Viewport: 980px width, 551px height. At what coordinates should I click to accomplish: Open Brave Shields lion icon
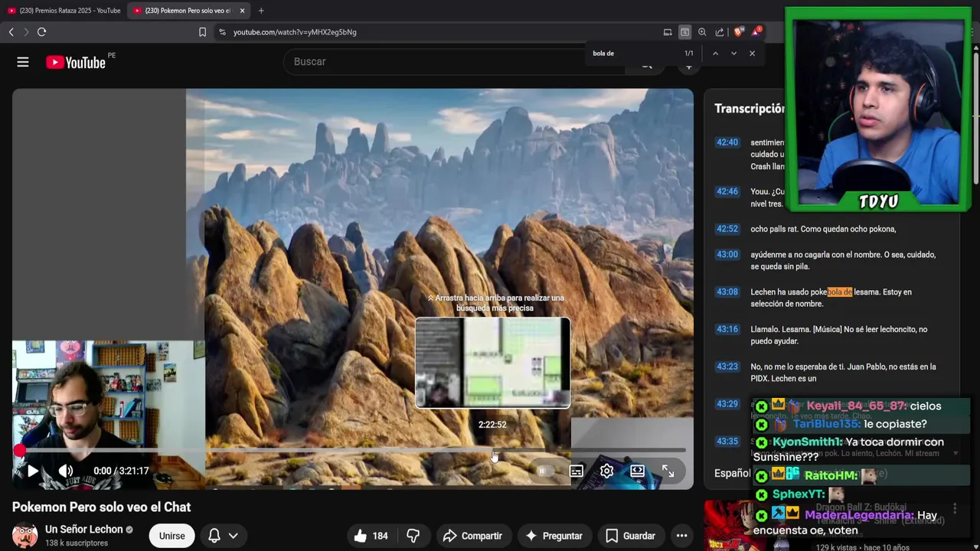click(738, 32)
